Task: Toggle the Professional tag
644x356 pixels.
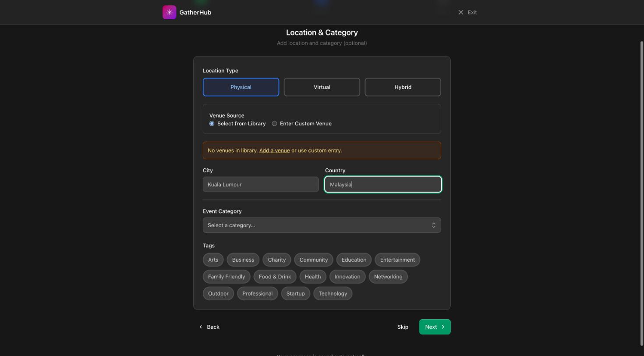Action: tap(258, 294)
